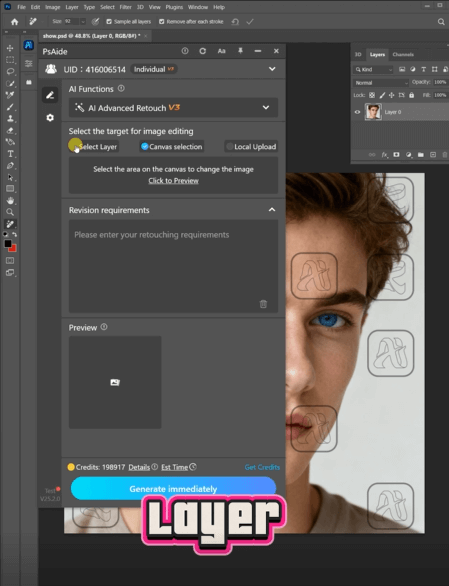Viewport: 449px width, 586px height.
Task: Open the PsAide plugin panel icon
Action: coord(29,45)
